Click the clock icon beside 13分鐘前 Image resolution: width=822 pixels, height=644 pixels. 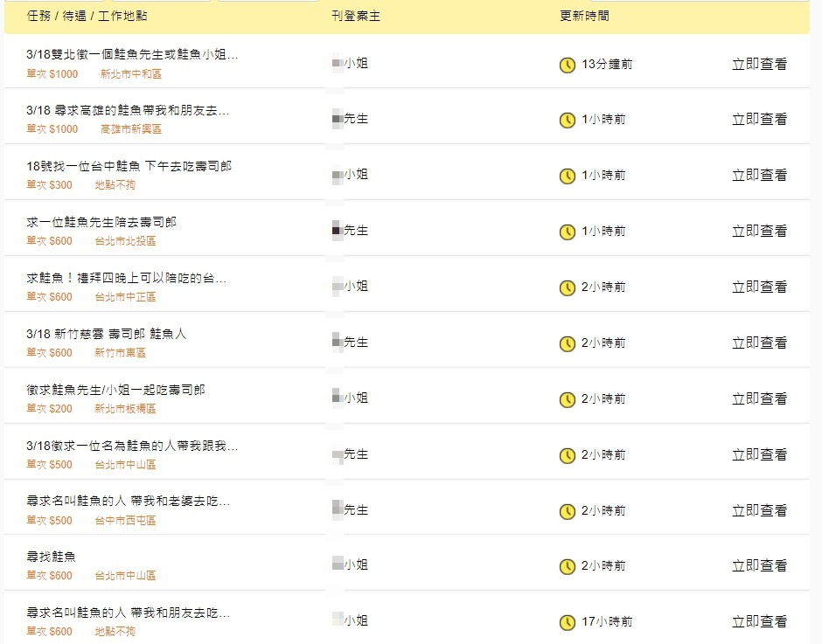tap(568, 65)
